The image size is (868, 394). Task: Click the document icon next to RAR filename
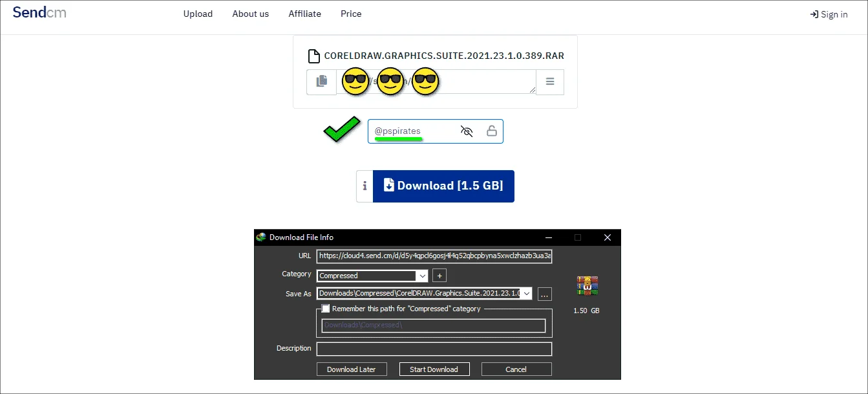[x=313, y=56]
